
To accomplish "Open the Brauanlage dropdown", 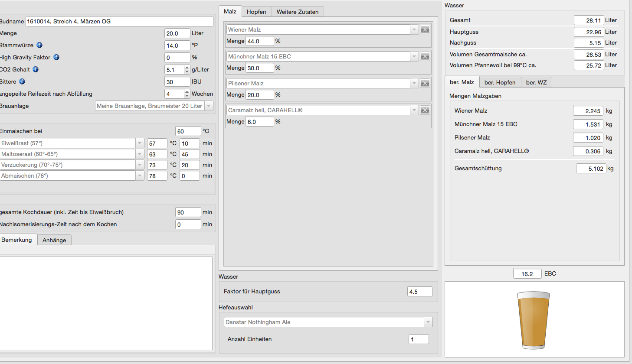I will pyautogui.click(x=209, y=106).
